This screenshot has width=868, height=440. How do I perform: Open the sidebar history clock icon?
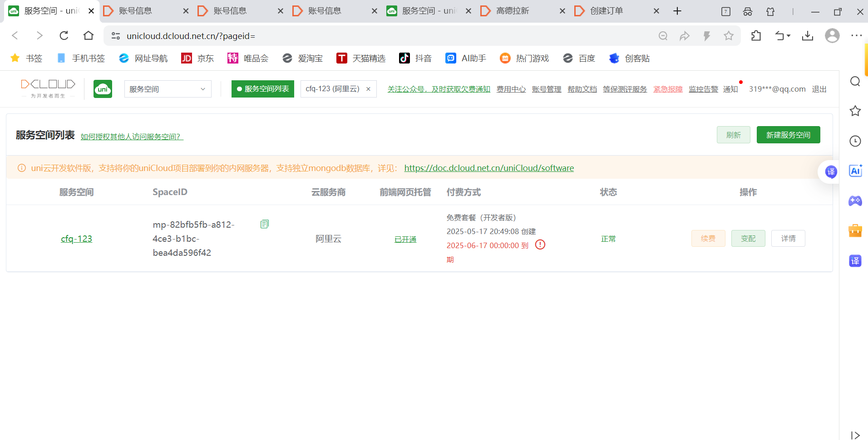[855, 141]
